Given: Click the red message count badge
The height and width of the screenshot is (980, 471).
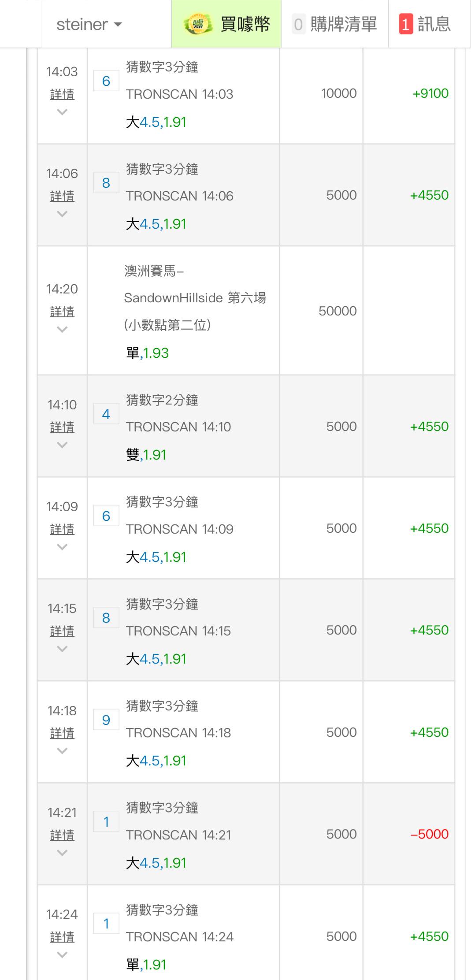Looking at the screenshot, I should tap(405, 24).
